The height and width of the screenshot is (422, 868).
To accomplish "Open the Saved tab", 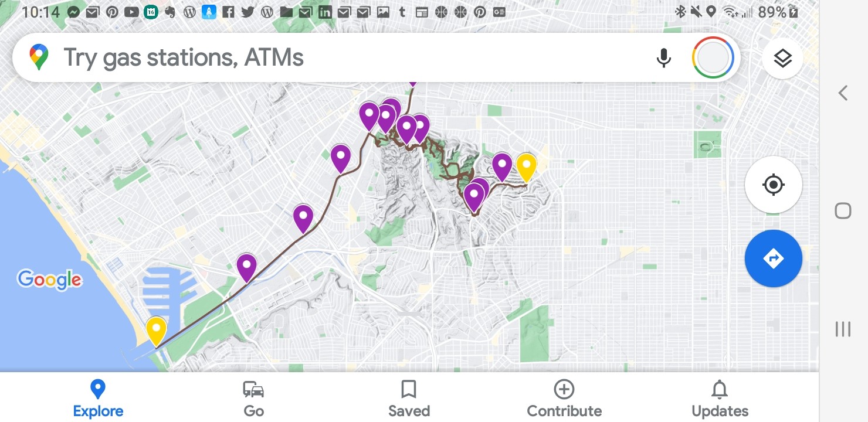I will (x=409, y=399).
